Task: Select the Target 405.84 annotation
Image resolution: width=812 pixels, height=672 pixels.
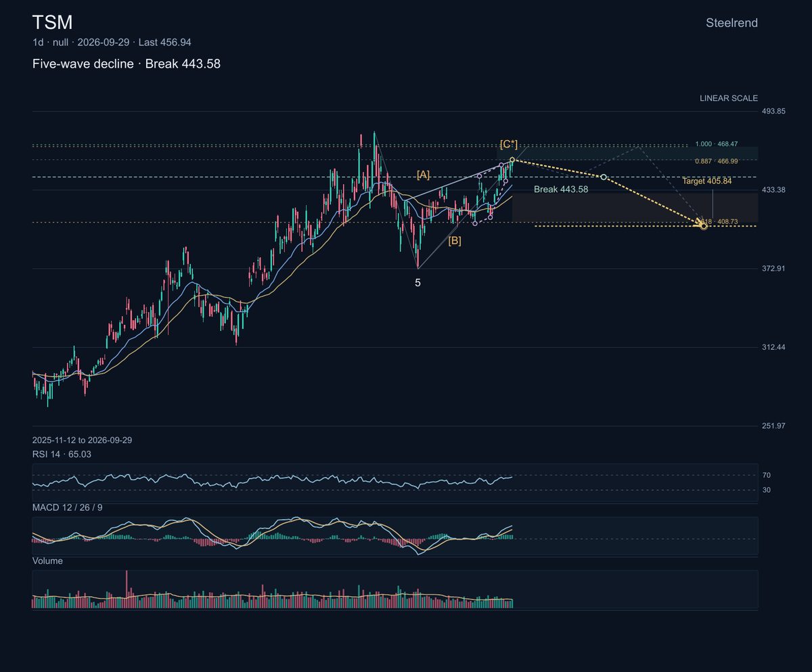Action: [x=707, y=181]
